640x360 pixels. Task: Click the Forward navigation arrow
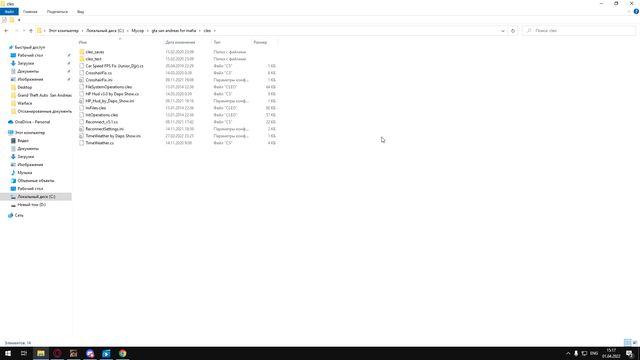(16, 31)
